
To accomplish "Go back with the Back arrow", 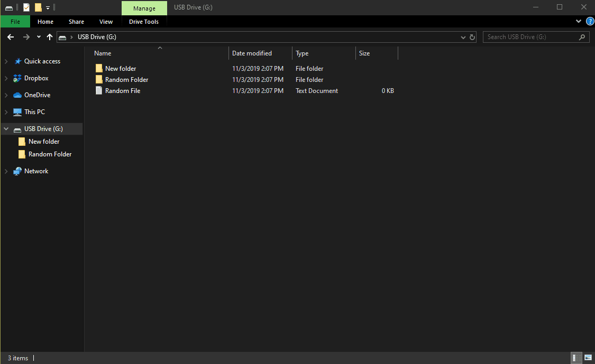I will pyautogui.click(x=11, y=37).
